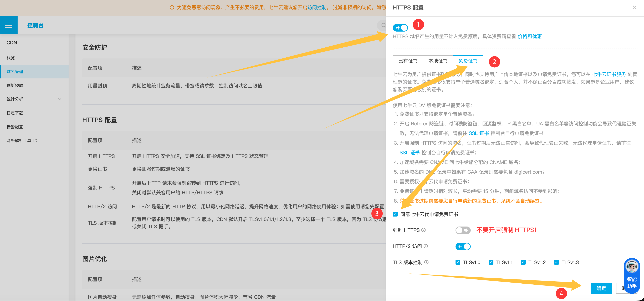Click 开启 HTTPS configuration row label
This screenshot has height=301, width=644.
[101, 156]
